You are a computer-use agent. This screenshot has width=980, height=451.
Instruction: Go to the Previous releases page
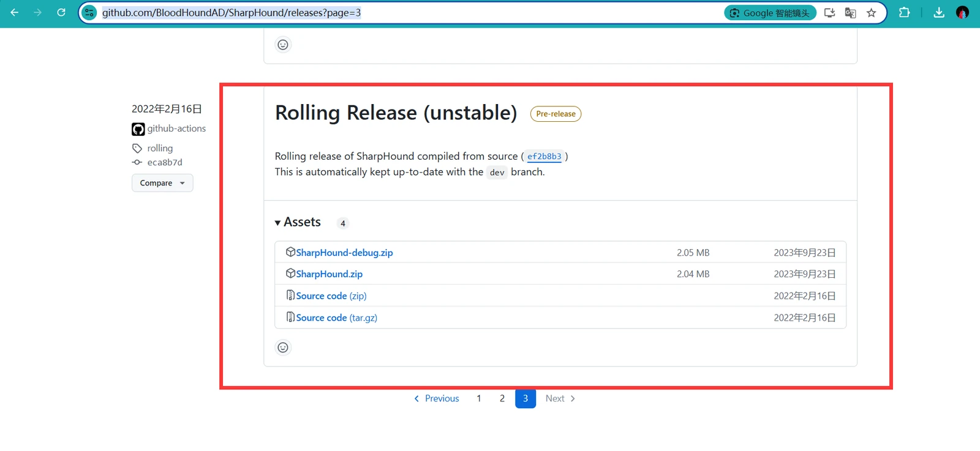click(x=436, y=398)
